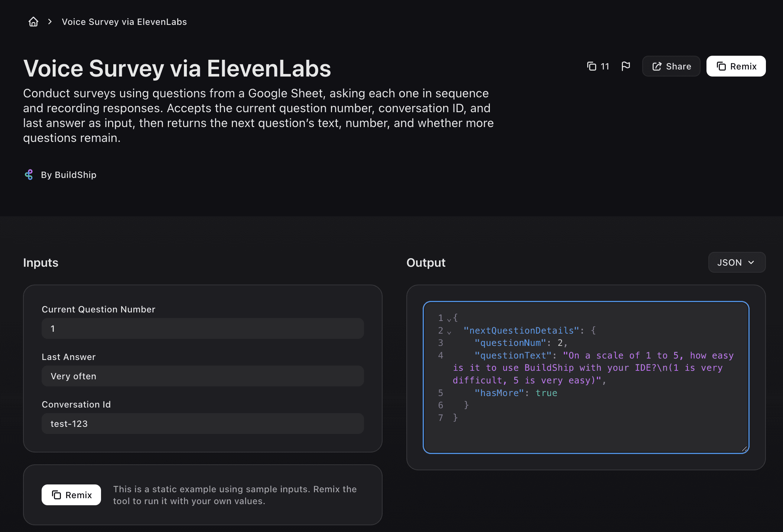Click the '"questionText"' key in output
Image resolution: width=783 pixels, height=532 pixels.
[513, 356]
